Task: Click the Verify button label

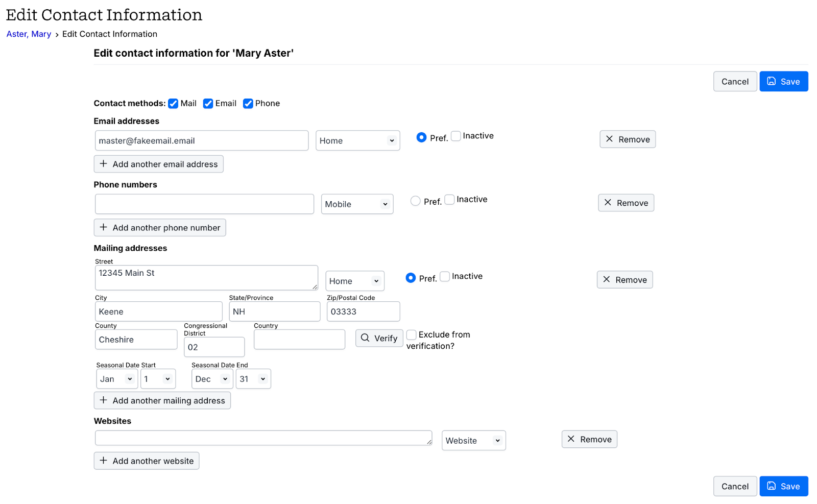Action: coord(386,339)
